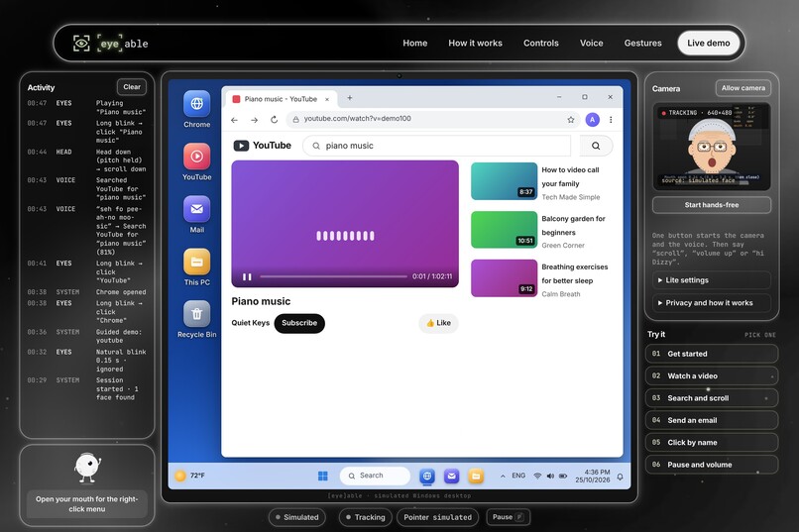
Task: Pause the Piano music video
Action: click(x=247, y=277)
